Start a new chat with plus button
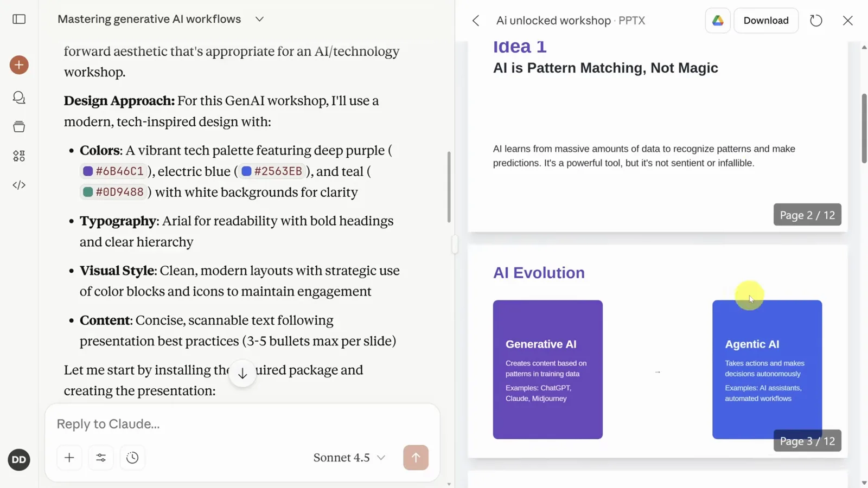 pos(19,65)
